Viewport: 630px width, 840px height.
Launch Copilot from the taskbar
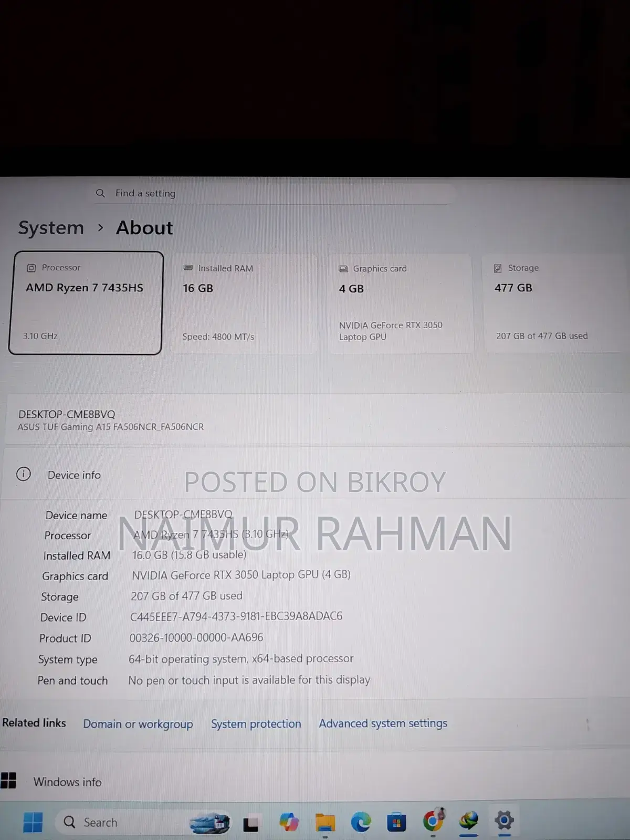pos(289,822)
